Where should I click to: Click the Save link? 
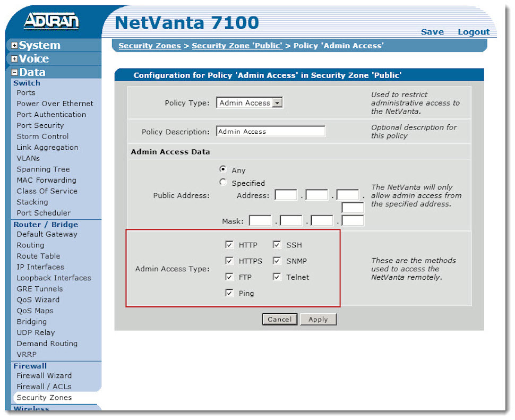pyautogui.click(x=432, y=32)
